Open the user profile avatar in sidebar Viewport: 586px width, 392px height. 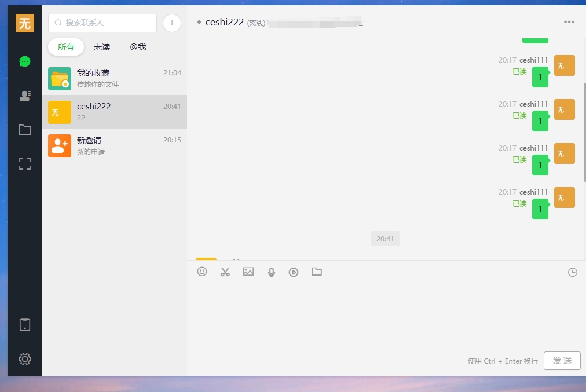[x=25, y=23]
